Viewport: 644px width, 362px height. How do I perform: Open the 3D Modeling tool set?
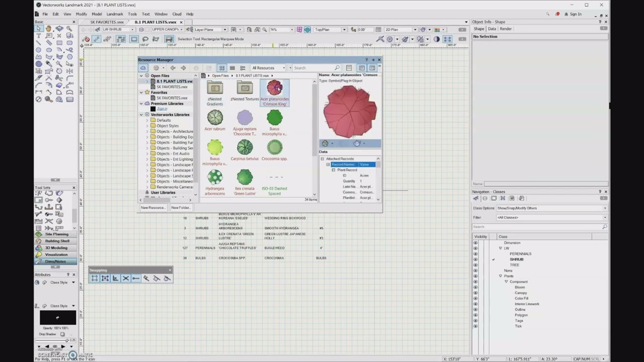[x=56, y=248]
